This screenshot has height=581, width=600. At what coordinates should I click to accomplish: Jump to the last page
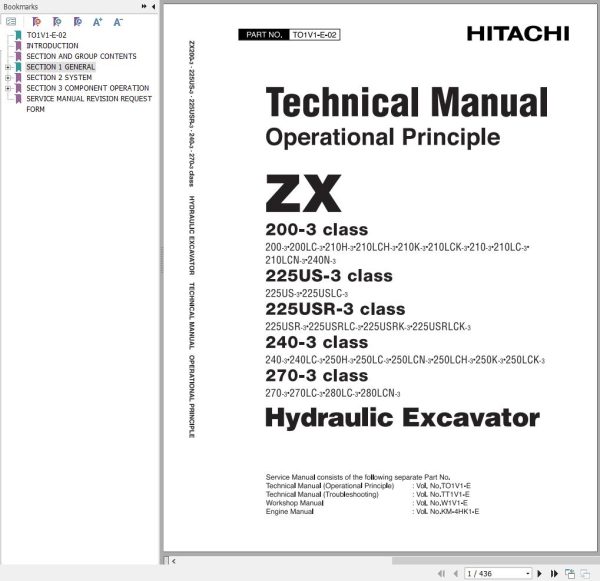tap(554, 573)
